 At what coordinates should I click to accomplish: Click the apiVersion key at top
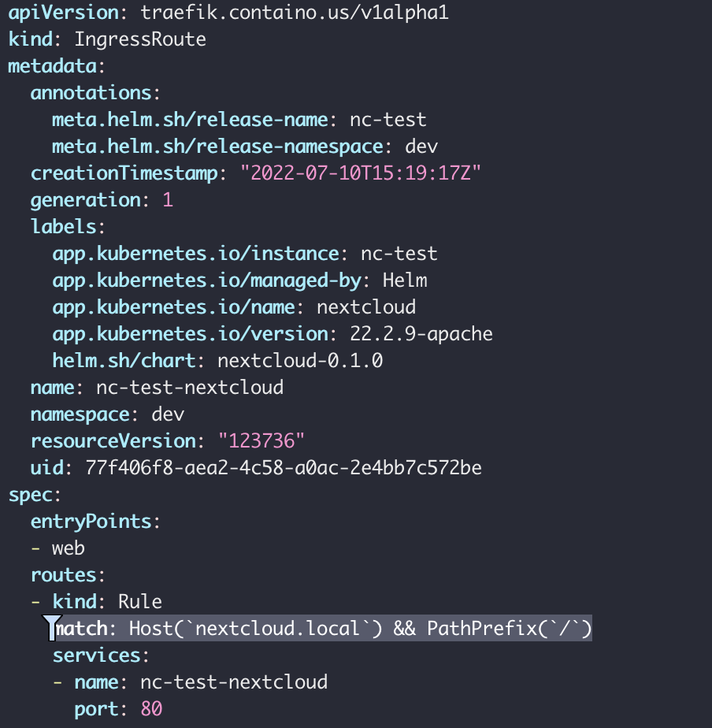pos(63,13)
